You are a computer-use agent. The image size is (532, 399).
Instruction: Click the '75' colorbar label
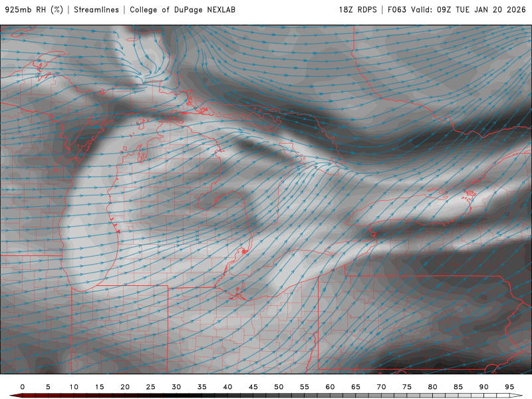click(x=407, y=387)
